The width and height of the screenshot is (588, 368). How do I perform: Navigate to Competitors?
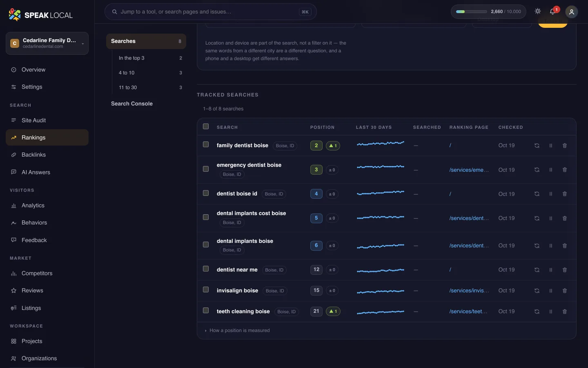[x=47, y=273]
